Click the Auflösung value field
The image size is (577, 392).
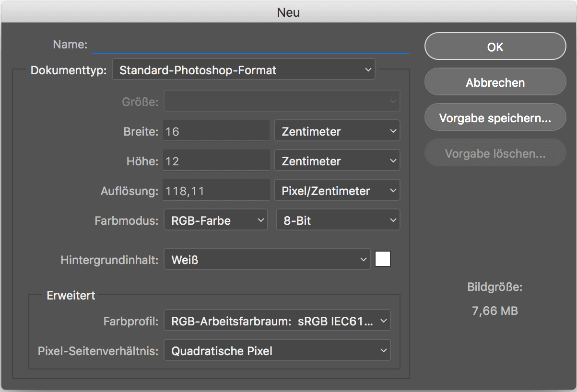pos(216,191)
